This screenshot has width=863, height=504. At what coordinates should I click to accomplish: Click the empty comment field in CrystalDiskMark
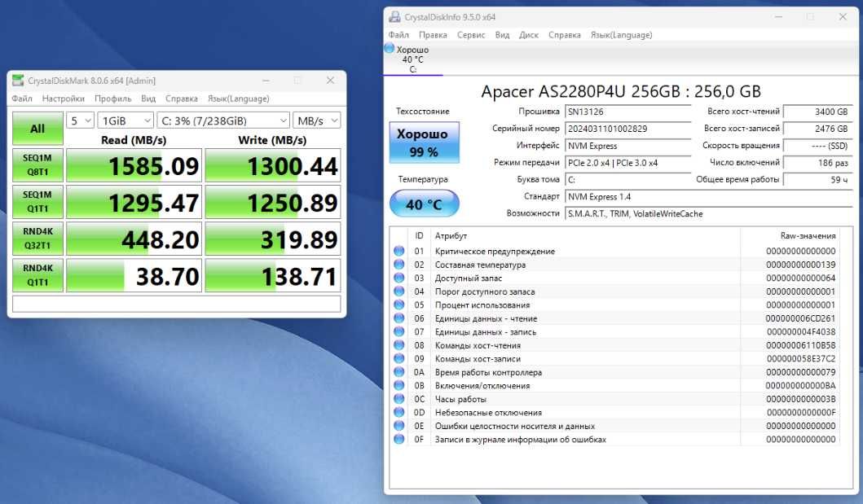[x=177, y=304]
